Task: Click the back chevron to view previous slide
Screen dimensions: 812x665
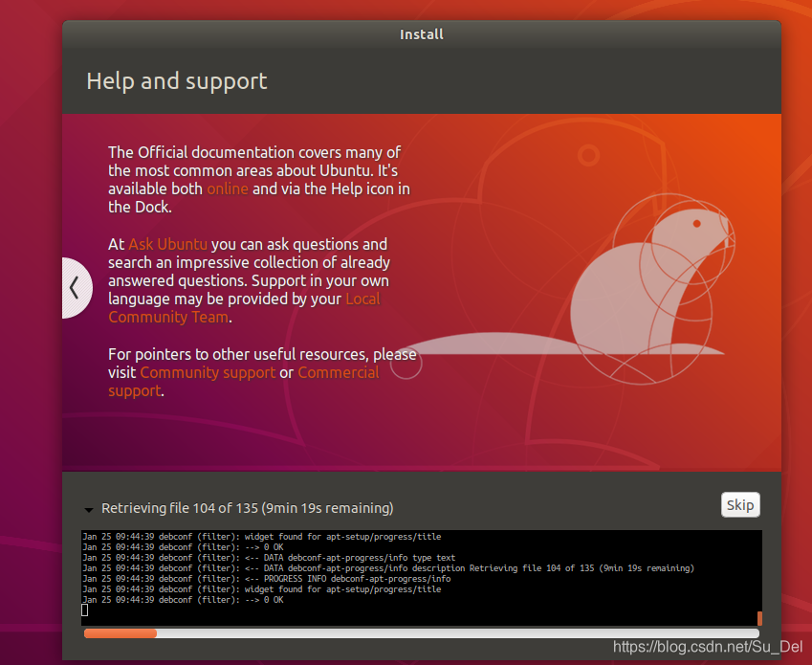Action: point(77,288)
